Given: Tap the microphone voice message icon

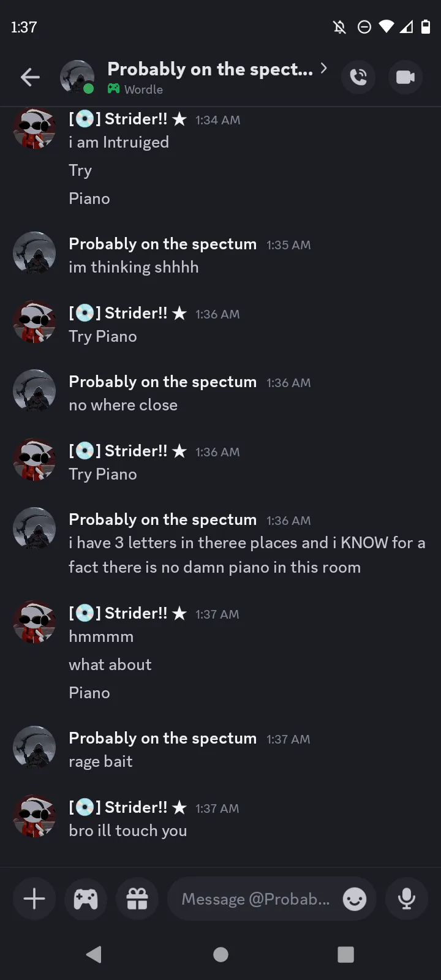Looking at the screenshot, I should [407, 899].
